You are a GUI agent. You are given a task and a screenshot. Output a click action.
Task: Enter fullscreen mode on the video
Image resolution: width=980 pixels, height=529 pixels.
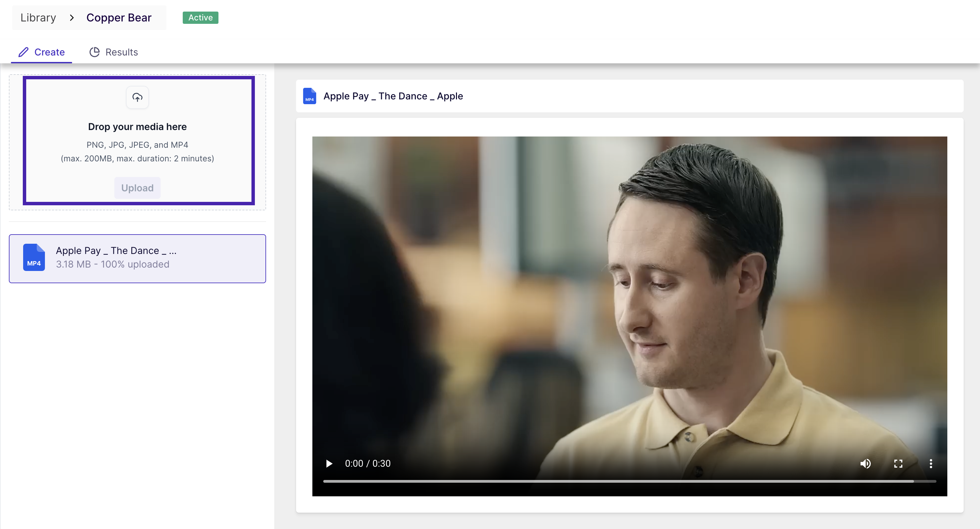pos(898,463)
